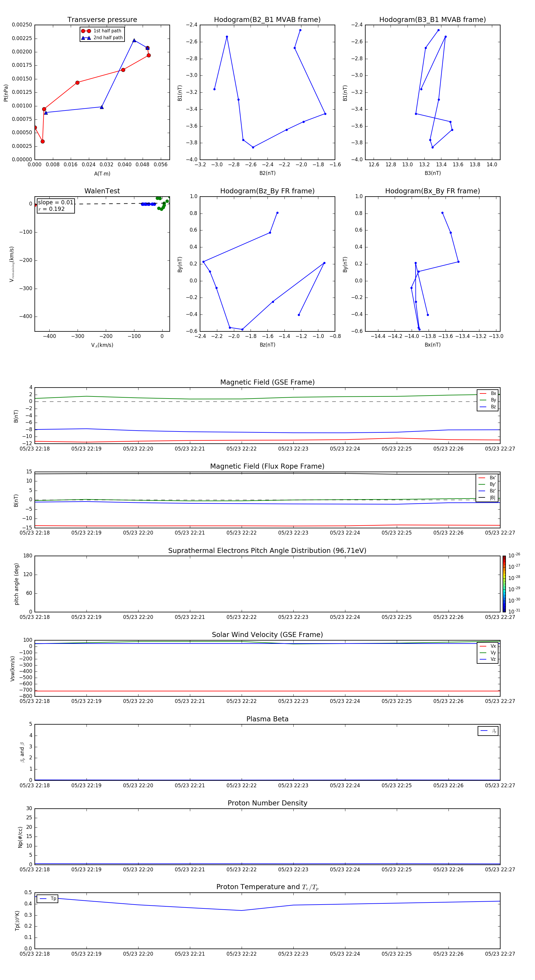Click the pitch angle colorbar
535x980 pixels.
(x=504, y=584)
